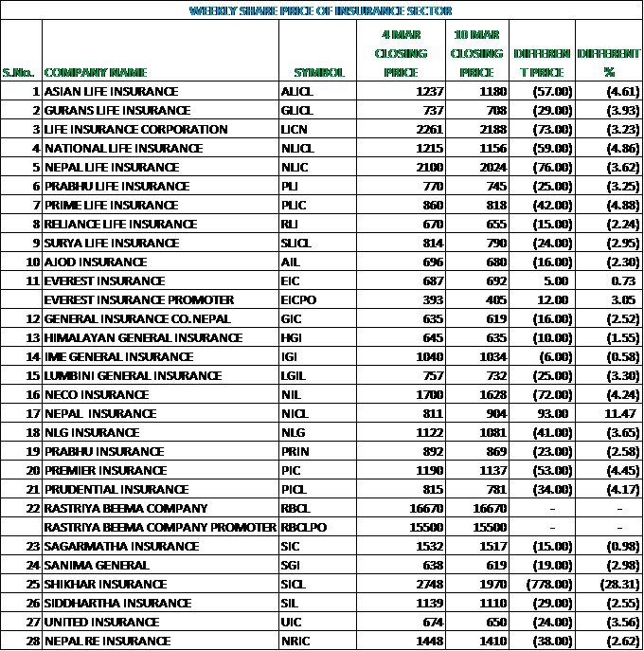Viewport: 644px width, 651px height.
Task: Click the United Insurance company cell
Action: pyautogui.click(x=104, y=623)
